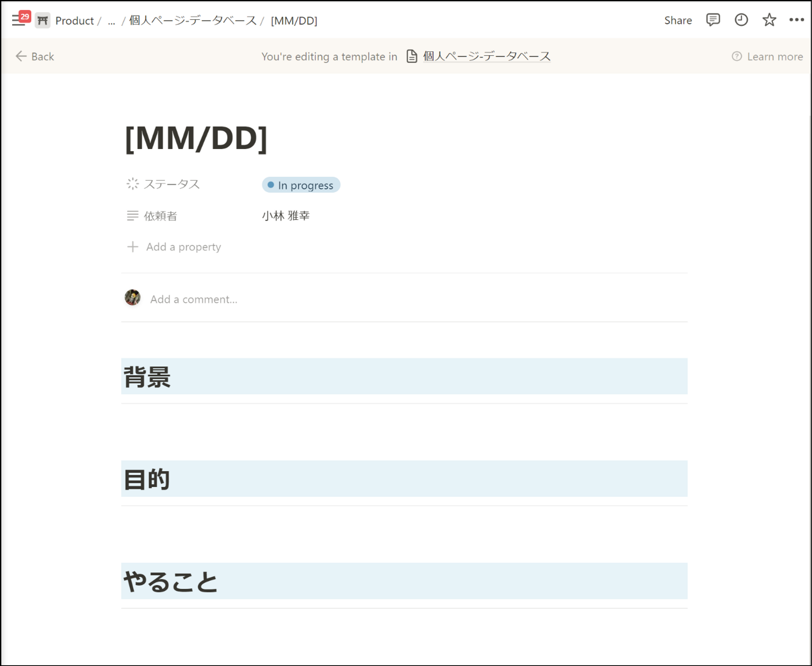The width and height of the screenshot is (812, 666).
Task: Click Learn more help link
Action: (x=767, y=56)
